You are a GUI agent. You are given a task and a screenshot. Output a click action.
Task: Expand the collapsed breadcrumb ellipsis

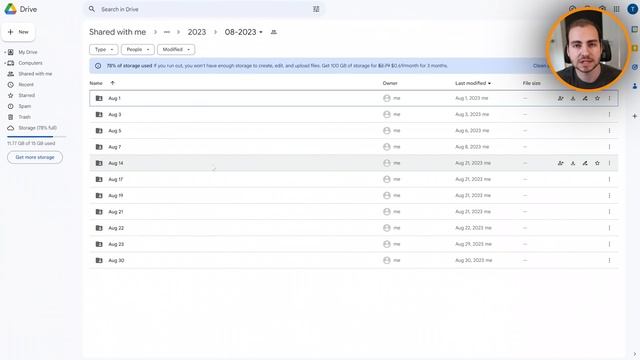(x=167, y=32)
